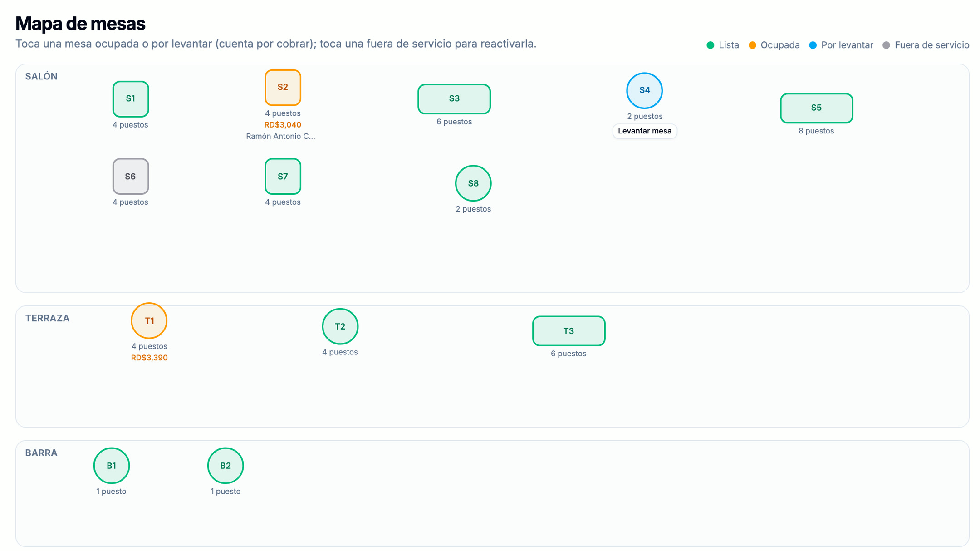
Task: Open occupied terrace table T1
Action: (149, 320)
